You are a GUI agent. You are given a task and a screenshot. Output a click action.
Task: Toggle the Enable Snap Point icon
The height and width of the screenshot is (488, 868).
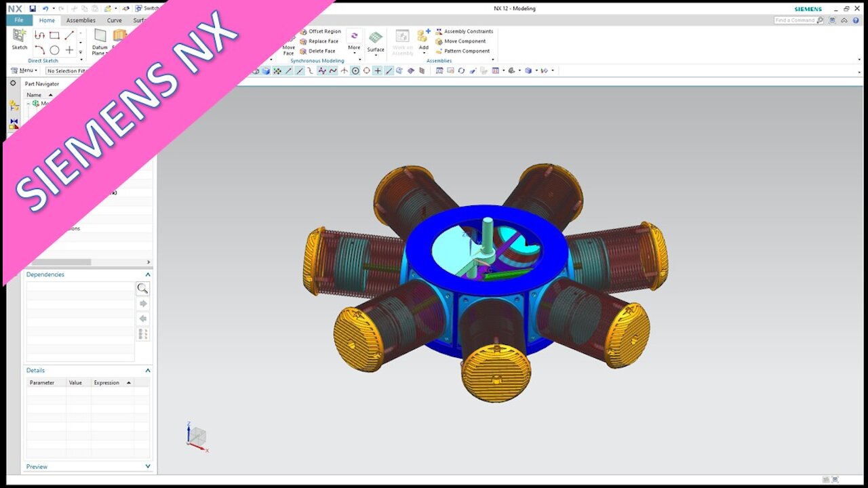click(277, 70)
